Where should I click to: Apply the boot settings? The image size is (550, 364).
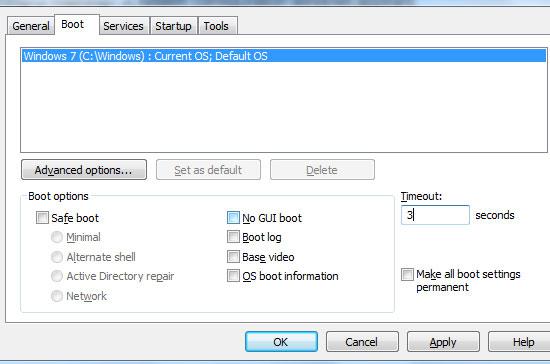[x=443, y=342]
